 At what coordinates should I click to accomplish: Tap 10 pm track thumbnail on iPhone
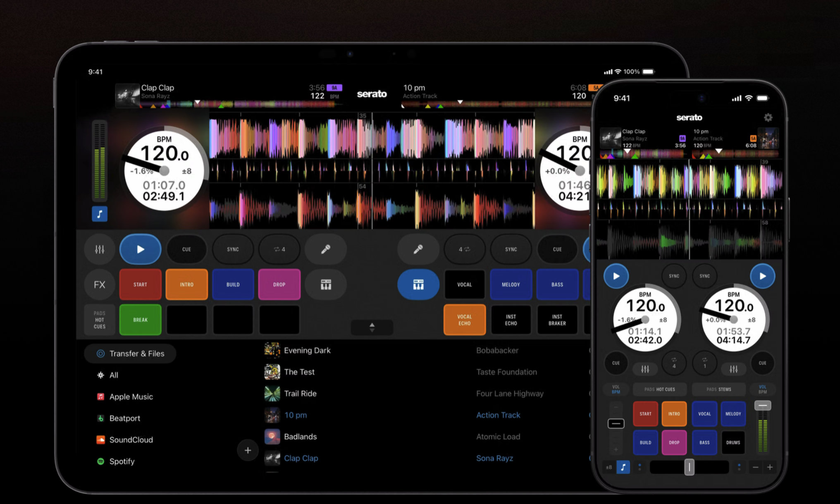(x=769, y=138)
